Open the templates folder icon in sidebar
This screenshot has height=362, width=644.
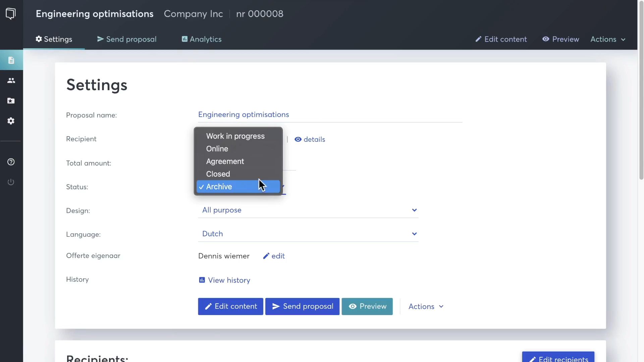coord(11,101)
